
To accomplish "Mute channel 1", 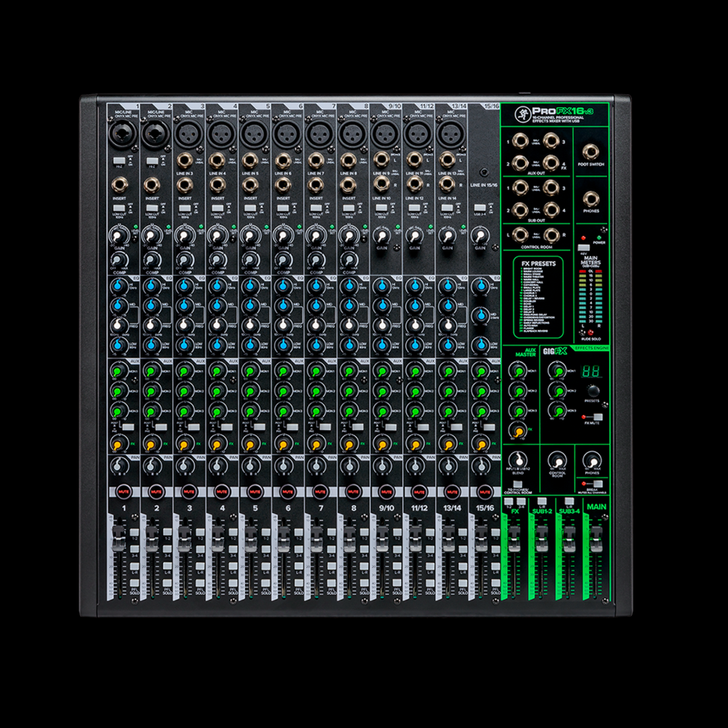I will [123, 491].
